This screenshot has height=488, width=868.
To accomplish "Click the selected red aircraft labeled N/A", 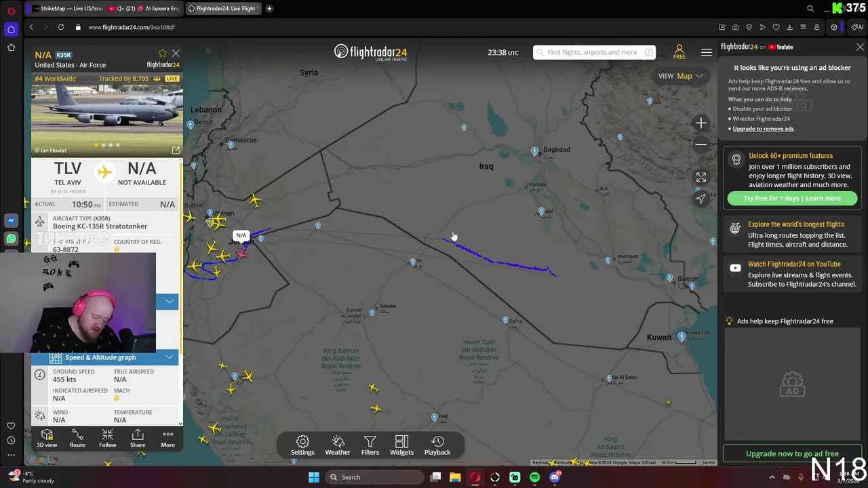I will (241, 253).
